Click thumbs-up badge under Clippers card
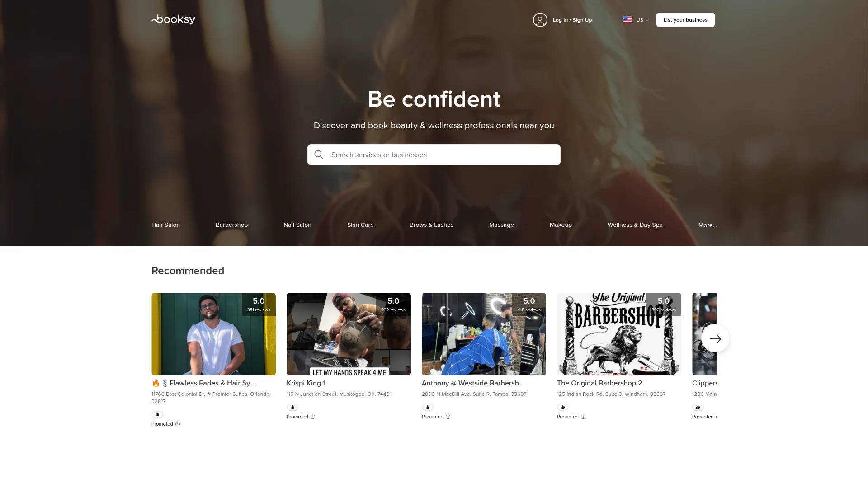This screenshot has height=488, width=868. point(698,407)
